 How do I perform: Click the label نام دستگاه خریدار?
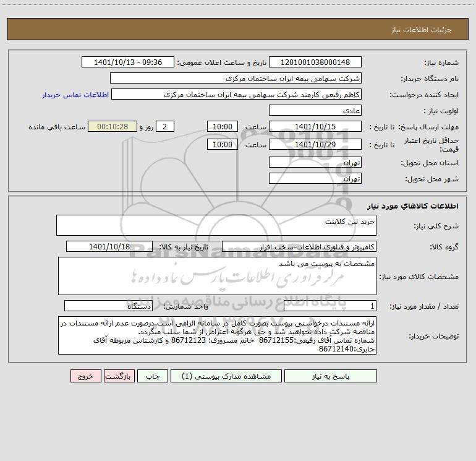click(430, 79)
